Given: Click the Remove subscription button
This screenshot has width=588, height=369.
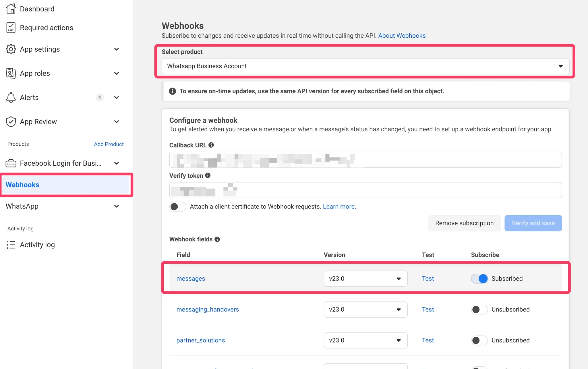Looking at the screenshot, I should [x=464, y=223].
